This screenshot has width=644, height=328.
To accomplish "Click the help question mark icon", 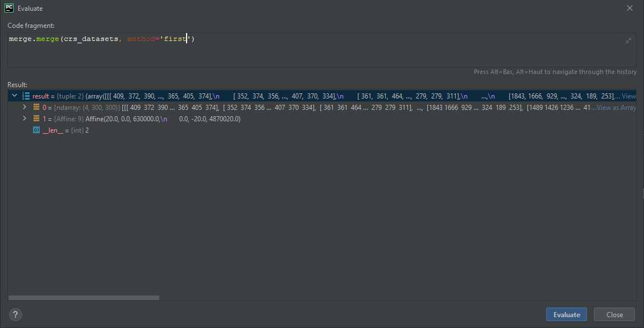I will click(15, 314).
